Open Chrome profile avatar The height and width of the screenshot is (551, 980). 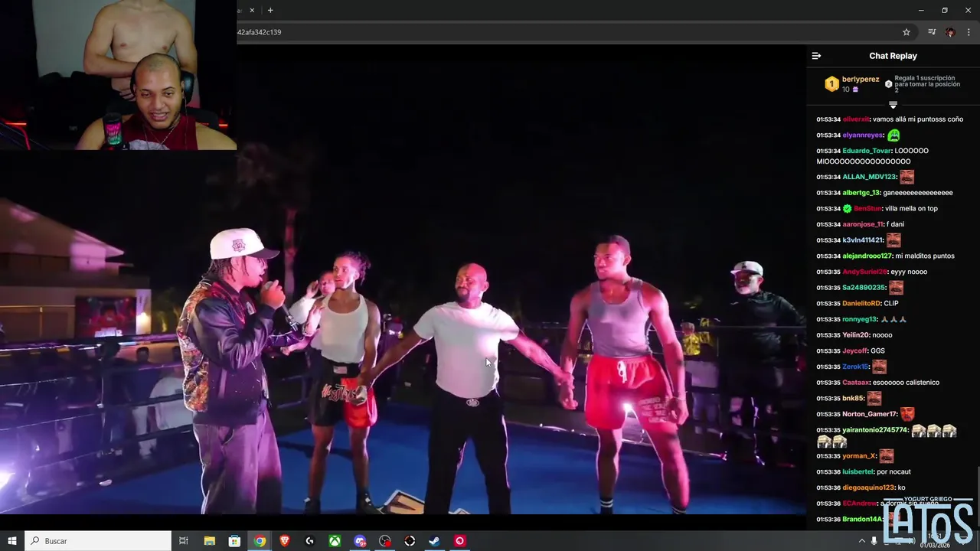pyautogui.click(x=950, y=32)
